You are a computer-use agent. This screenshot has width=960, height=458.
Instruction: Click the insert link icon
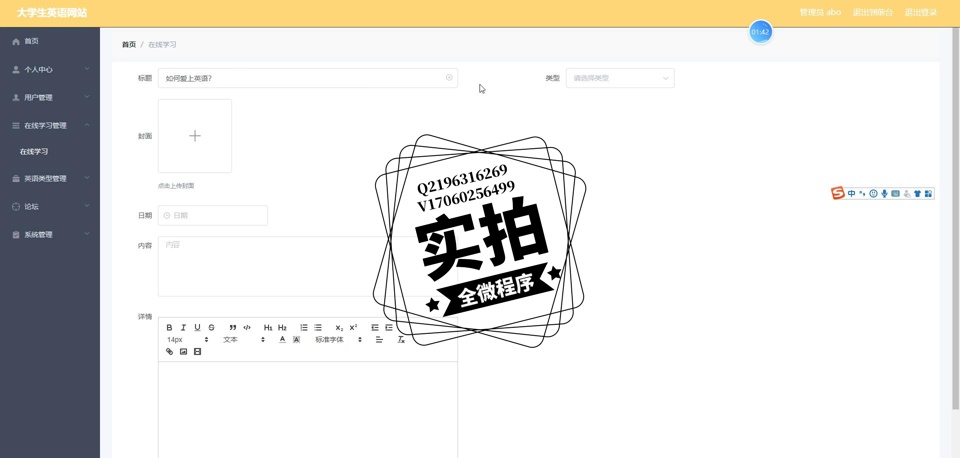click(x=169, y=352)
